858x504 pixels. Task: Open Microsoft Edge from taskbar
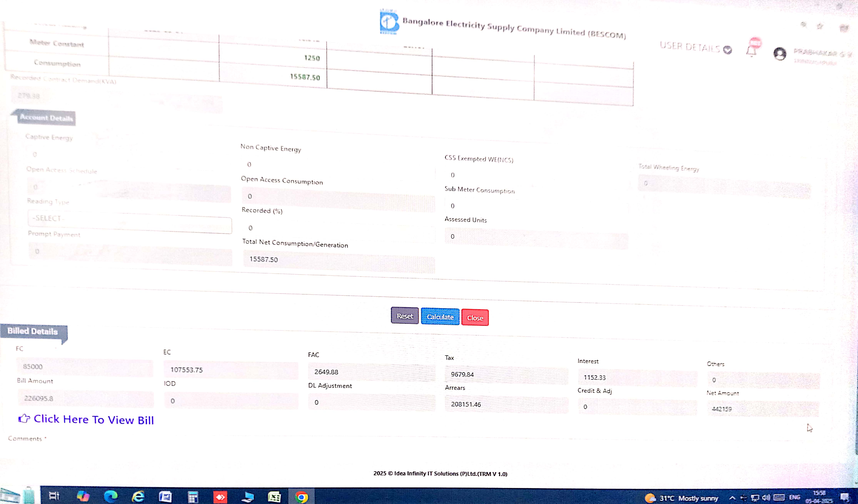pyautogui.click(x=110, y=496)
